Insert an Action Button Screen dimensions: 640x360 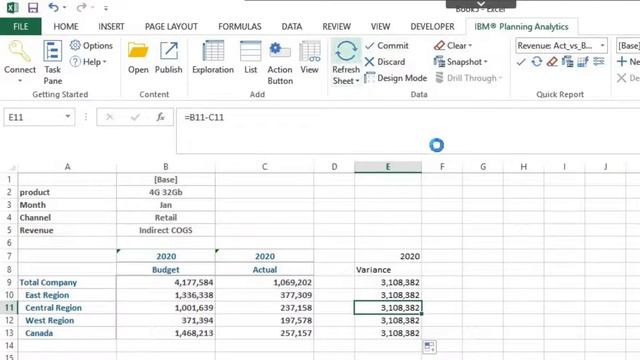pos(280,62)
